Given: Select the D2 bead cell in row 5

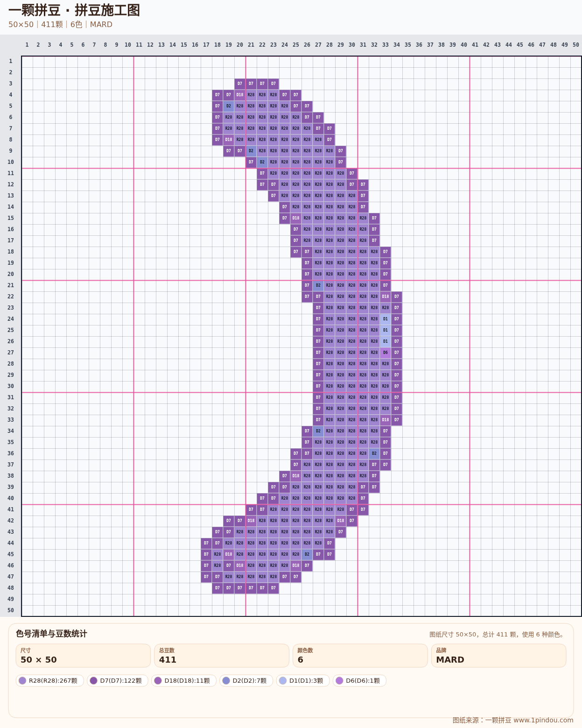Looking at the screenshot, I should pyautogui.click(x=229, y=106).
